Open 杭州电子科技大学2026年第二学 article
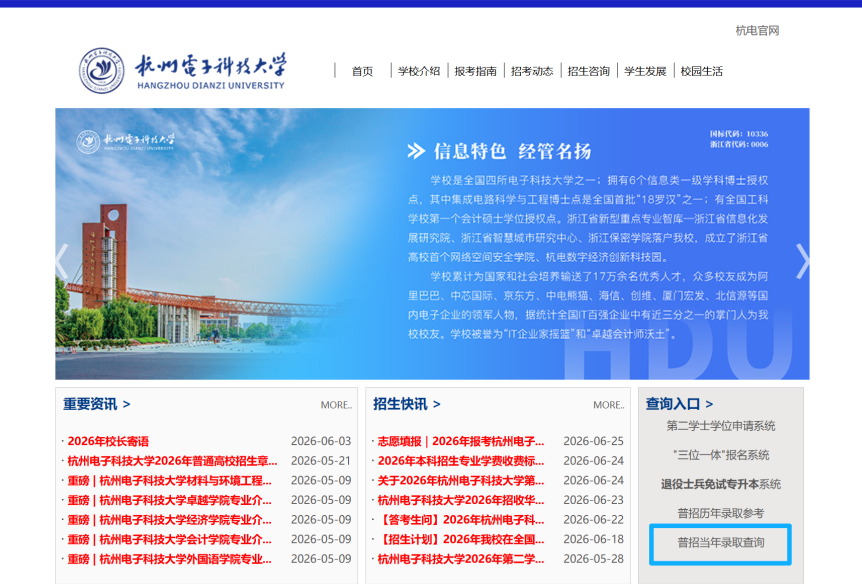The image size is (862, 584). (461, 559)
